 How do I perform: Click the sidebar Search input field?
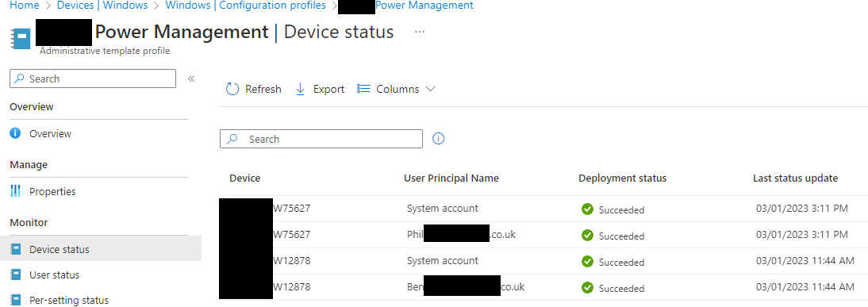(x=93, y=79)
